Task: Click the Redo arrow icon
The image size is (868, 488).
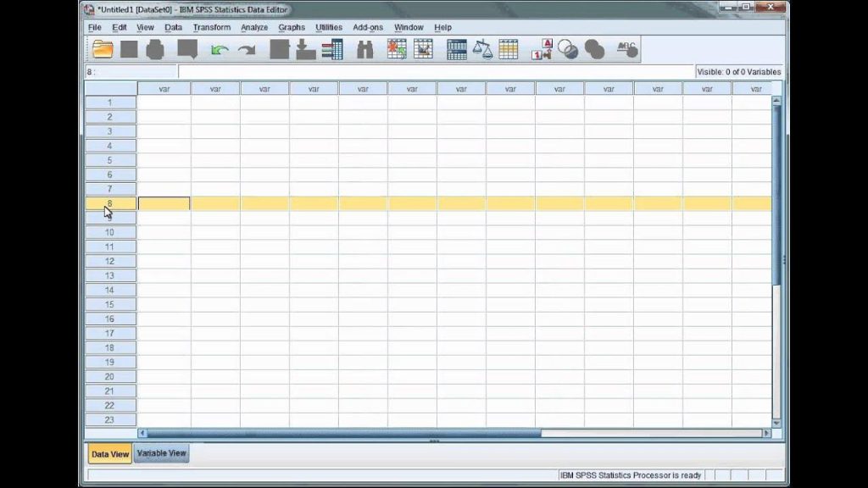Action: coord(247,50)
